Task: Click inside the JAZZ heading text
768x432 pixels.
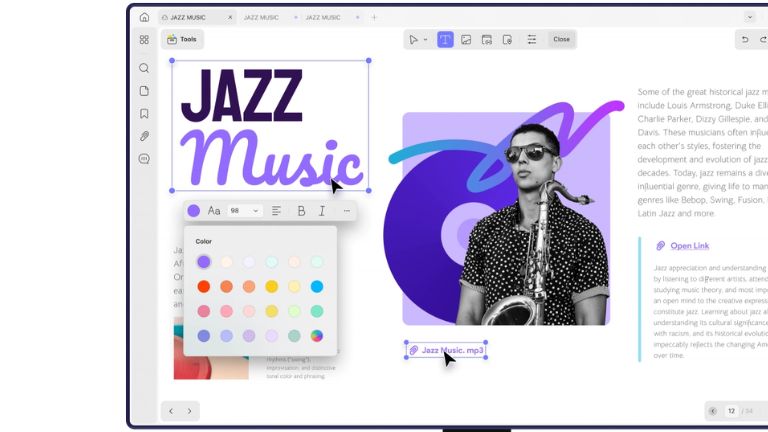Action: [x=242, y=95]
